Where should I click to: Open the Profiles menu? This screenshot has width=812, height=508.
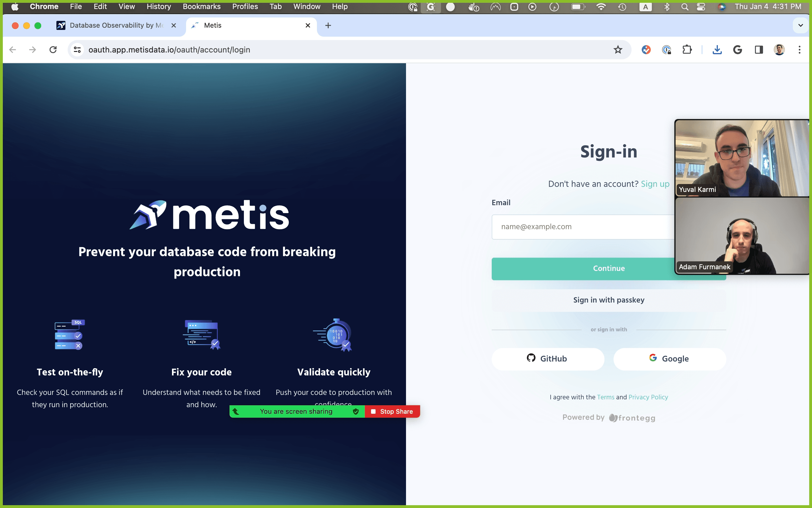click(245, 7)
